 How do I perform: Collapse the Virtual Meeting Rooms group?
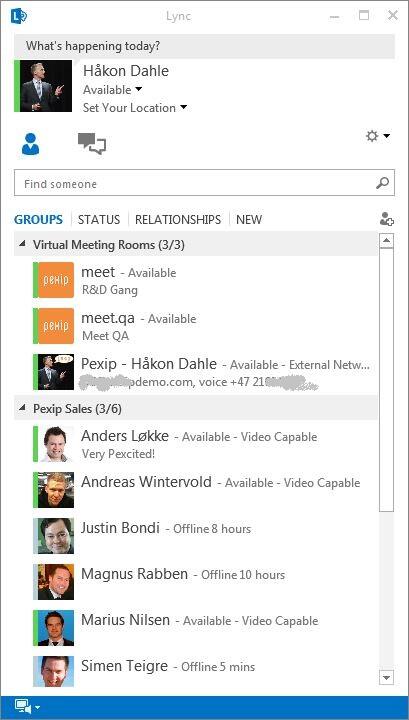pyautogui.click(x=22, y=244)
